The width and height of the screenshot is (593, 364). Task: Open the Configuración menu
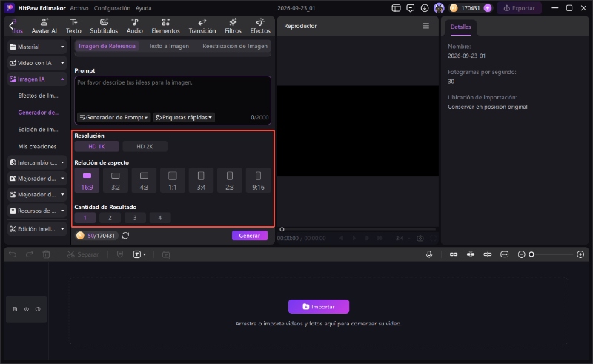coord(113,8)
